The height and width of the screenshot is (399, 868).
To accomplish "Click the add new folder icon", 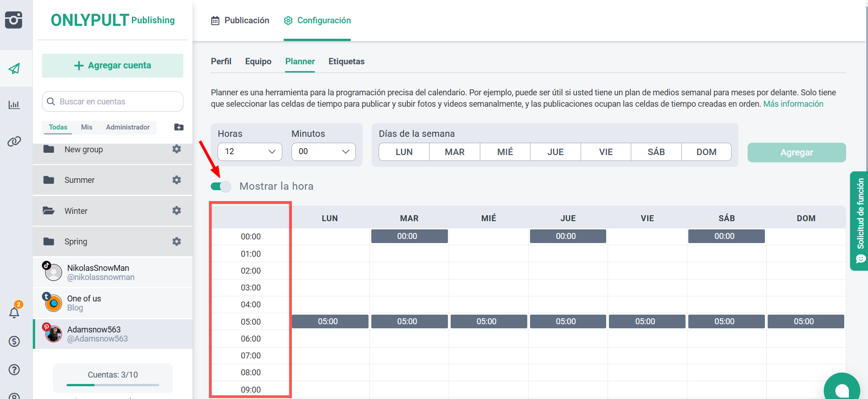I will pos(179,127).
